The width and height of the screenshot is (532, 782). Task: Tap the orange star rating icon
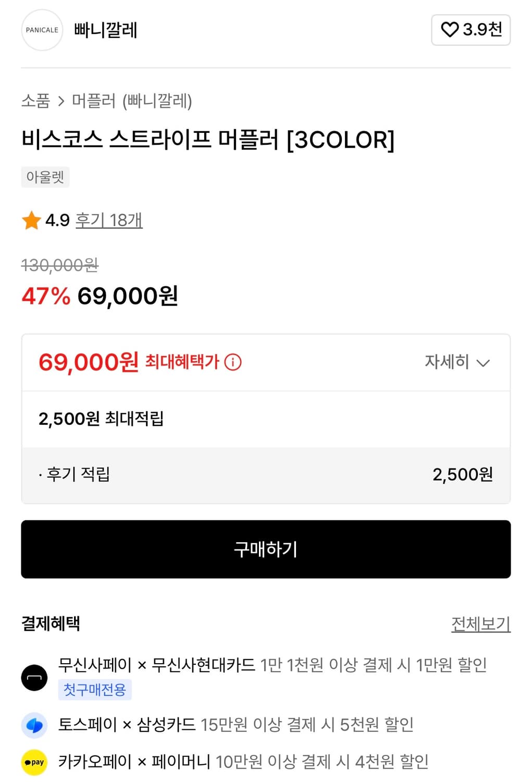[31, 220]
